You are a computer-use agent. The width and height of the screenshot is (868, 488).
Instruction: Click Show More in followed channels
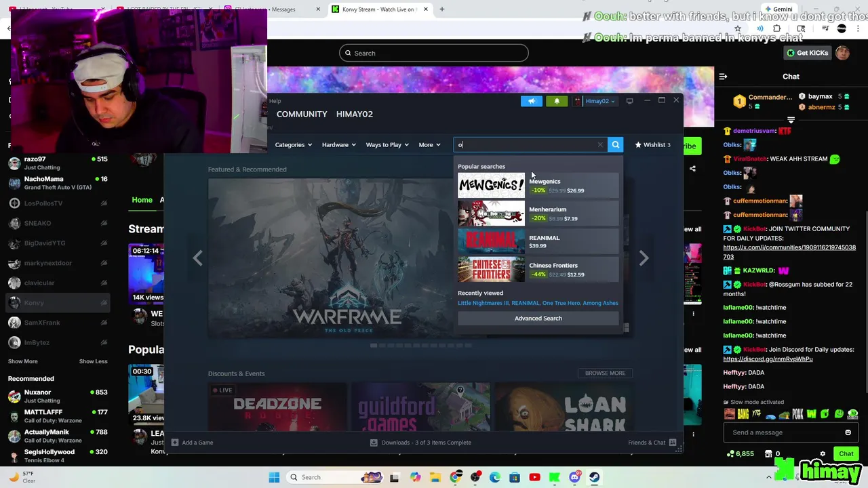[x=22, y=361]
